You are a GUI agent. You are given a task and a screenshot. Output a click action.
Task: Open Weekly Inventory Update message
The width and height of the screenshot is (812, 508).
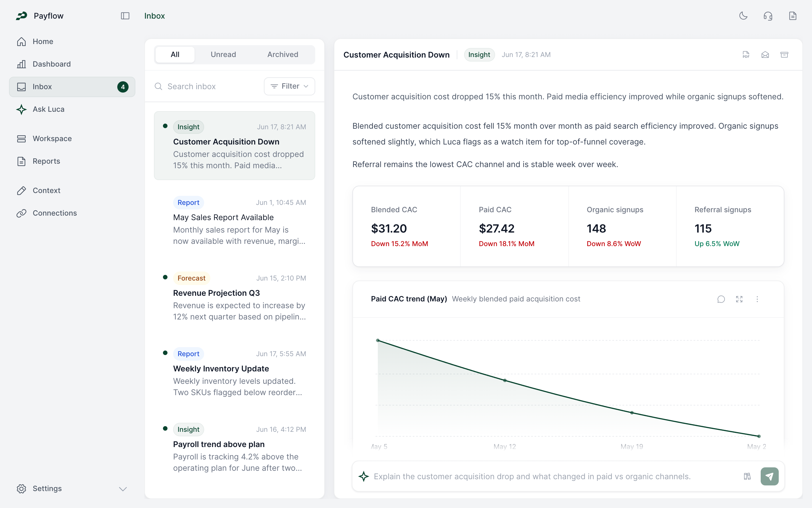pos(235,373)
